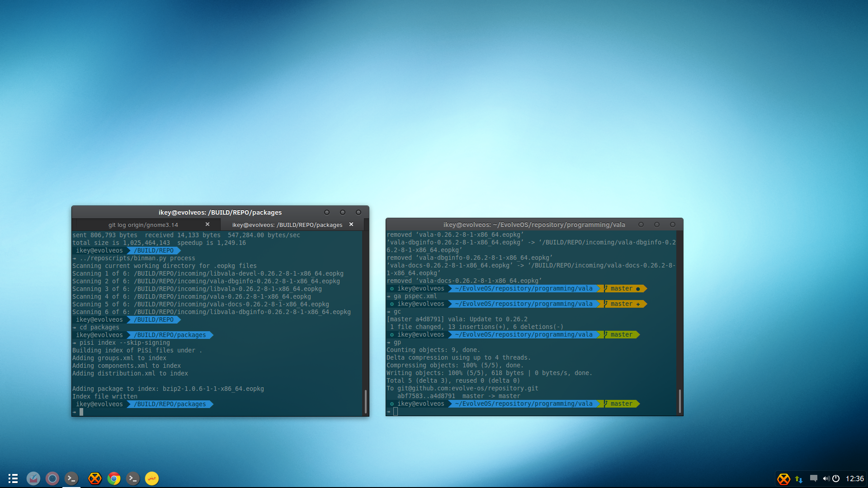Launch Google Chrome from the panel
This screenshot has width=868, height=488.
tap(114, 479)
